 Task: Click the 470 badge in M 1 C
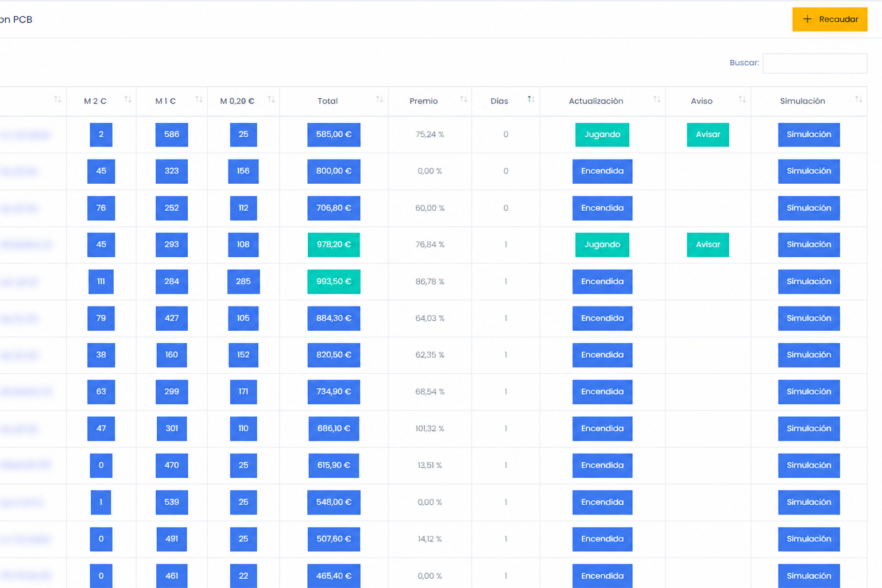[172, 466]
